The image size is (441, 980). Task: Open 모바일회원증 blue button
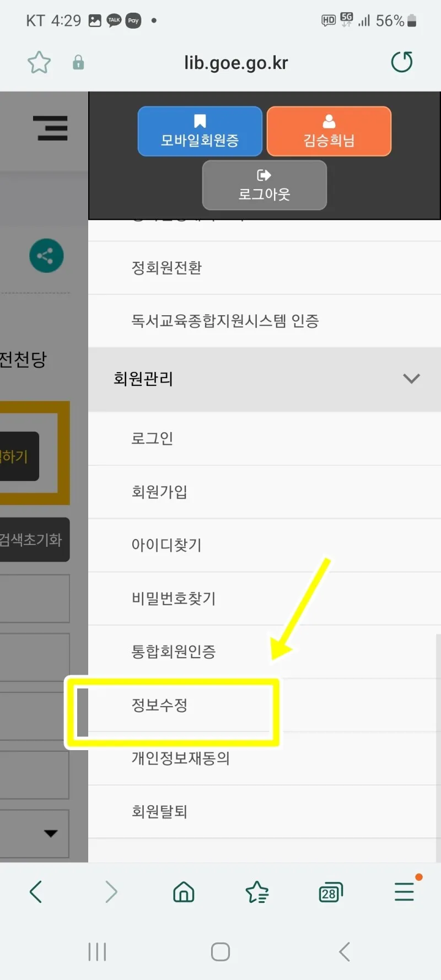click(200, 131)
